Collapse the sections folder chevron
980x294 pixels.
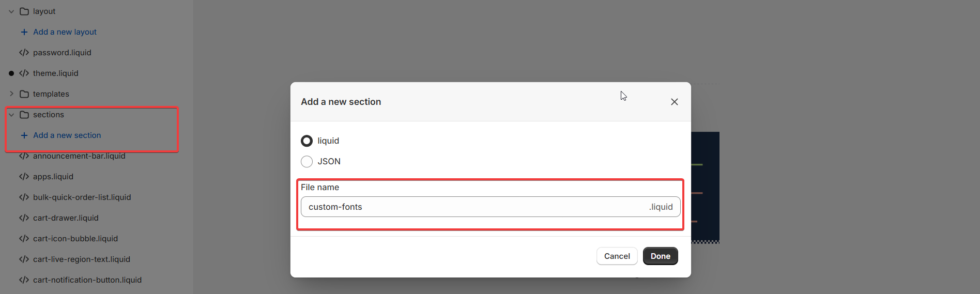coord(11,115)
